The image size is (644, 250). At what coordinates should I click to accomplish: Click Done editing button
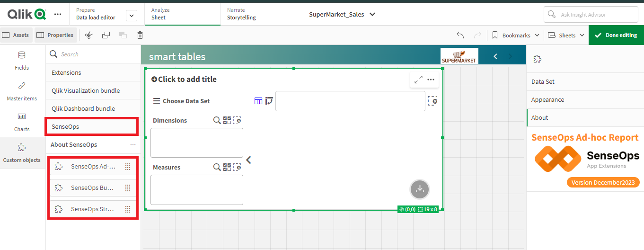(x=616, y=35)
